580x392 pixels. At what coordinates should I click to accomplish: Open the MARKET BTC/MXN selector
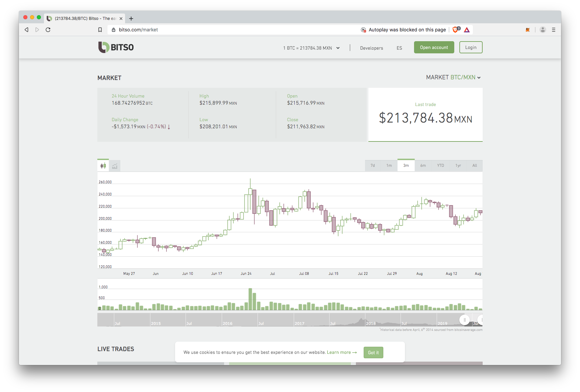coord(453,77)
